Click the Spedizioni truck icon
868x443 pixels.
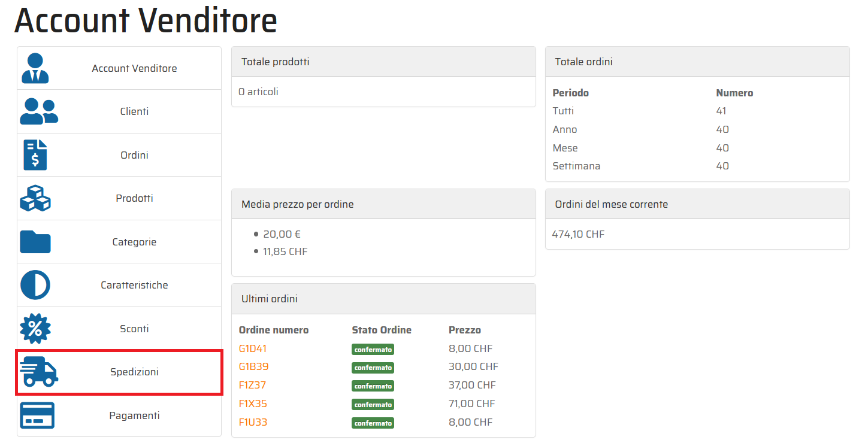tap(38, 372)
